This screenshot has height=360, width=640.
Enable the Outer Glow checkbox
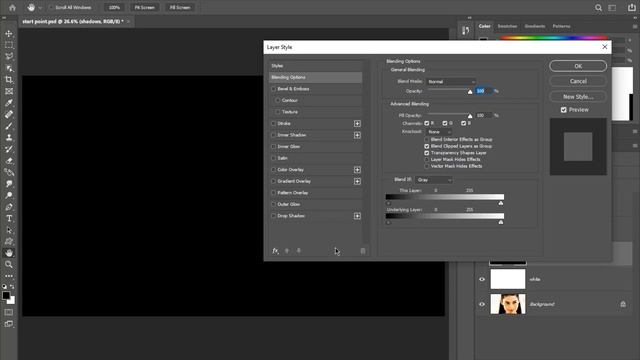coord(273,204)
